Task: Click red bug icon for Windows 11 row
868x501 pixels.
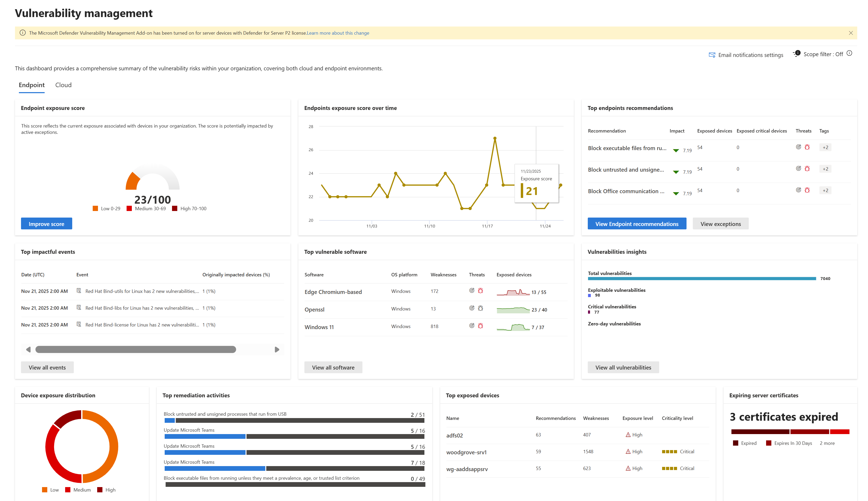Action: 480,326
